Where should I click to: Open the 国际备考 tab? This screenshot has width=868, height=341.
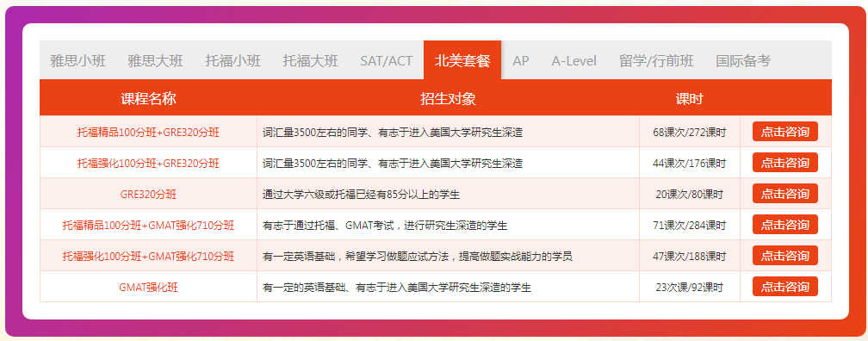click(743, 60)
